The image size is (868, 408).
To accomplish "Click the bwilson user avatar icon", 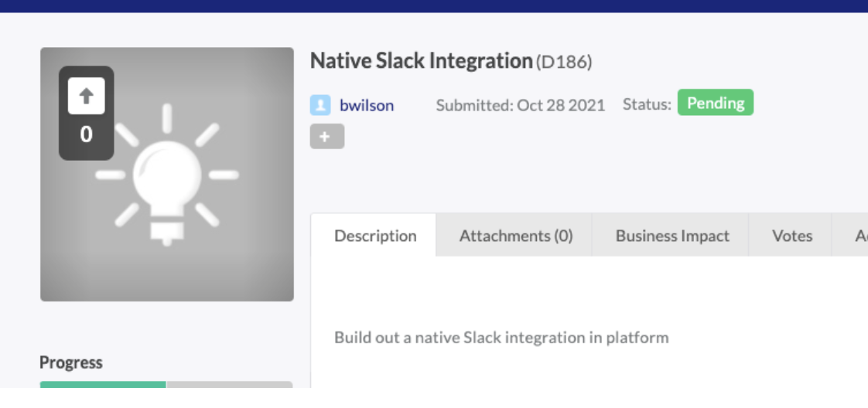I will [320, 105].
